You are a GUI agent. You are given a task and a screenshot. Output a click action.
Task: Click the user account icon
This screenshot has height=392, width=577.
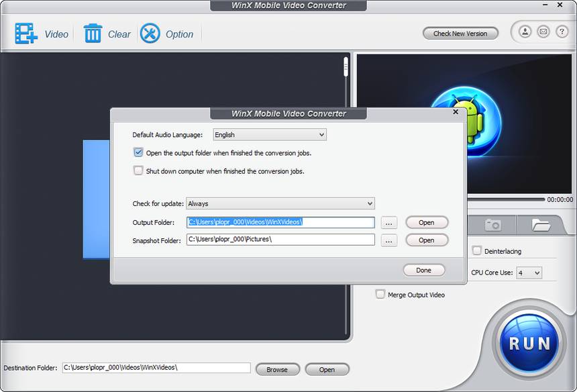[x=525, y=32]
